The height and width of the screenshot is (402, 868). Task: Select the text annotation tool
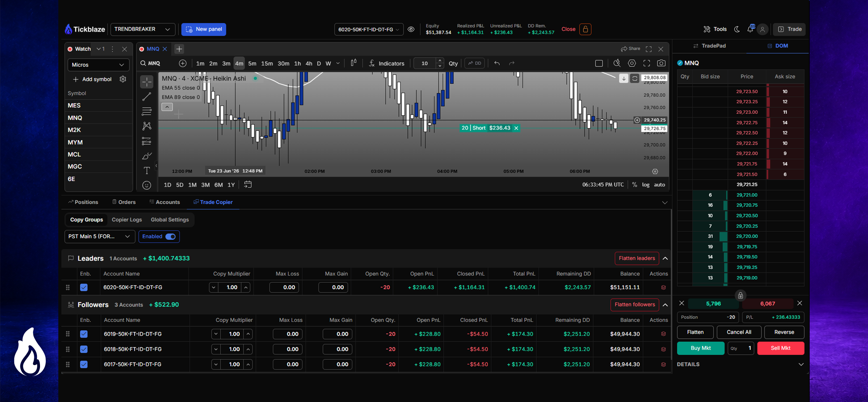tap(146, 170)
